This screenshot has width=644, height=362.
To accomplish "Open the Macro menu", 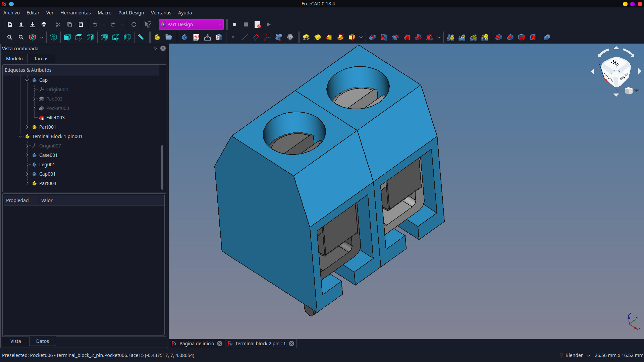I will click(104, 13).
